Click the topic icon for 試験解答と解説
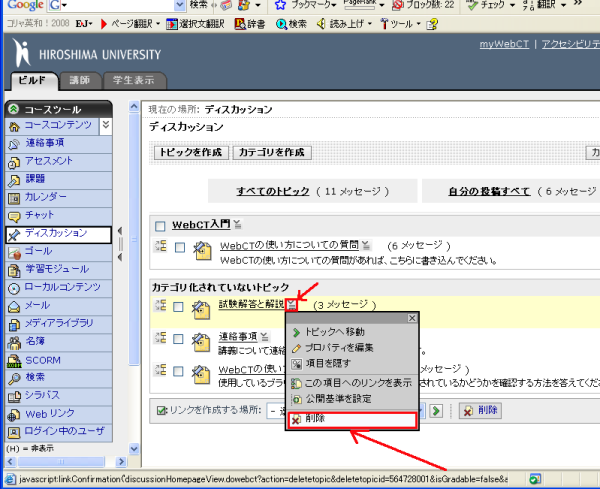The height and width of the screenshot is (489, 600). point(202,310)
